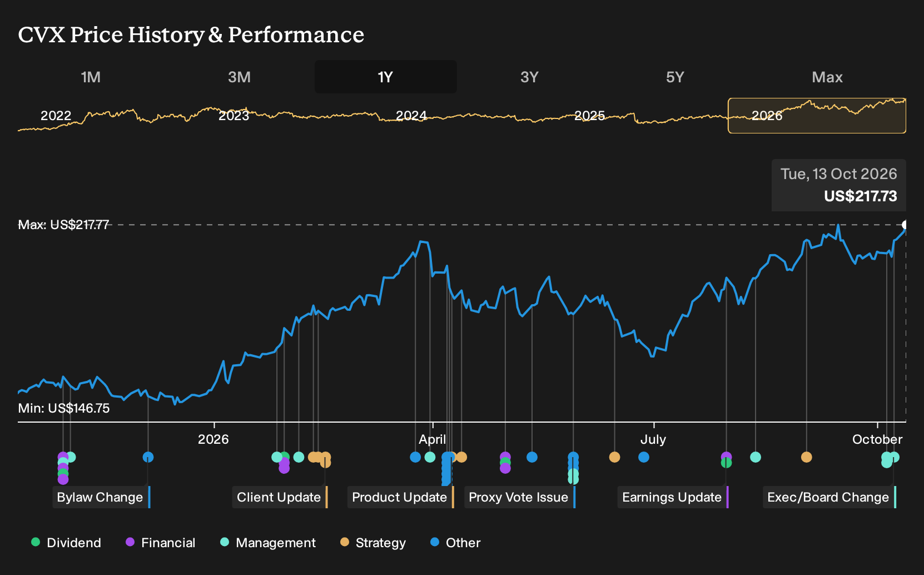Viewport: 924px width, 575px height.
Task: Click the April axis label
Action: click(433, 439)
